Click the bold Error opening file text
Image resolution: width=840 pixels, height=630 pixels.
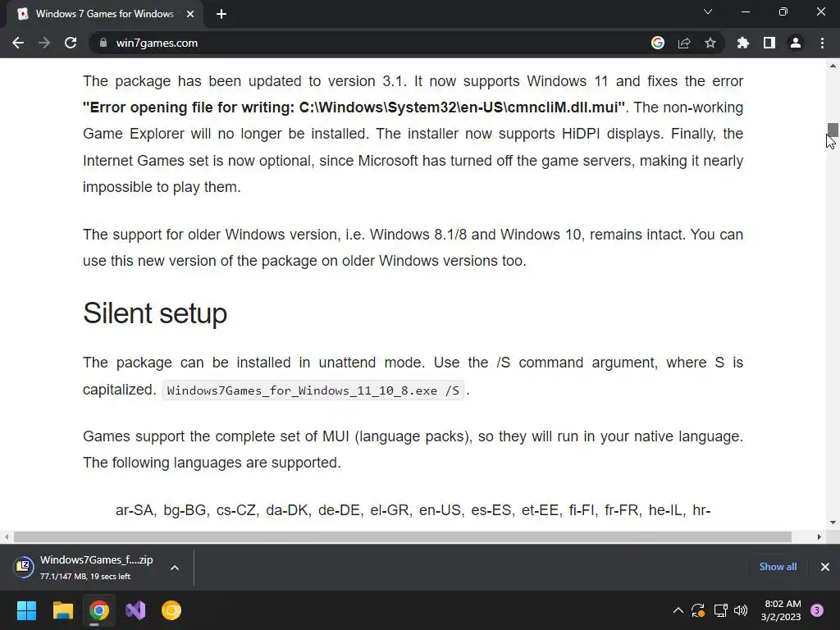(354, 107)
